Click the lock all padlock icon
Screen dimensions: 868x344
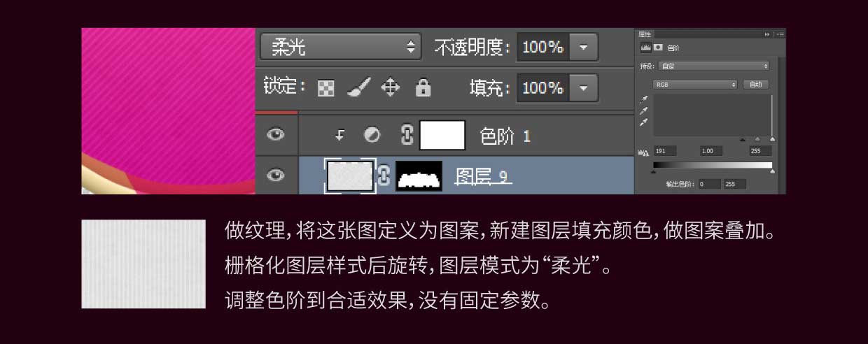click(423, 87)
